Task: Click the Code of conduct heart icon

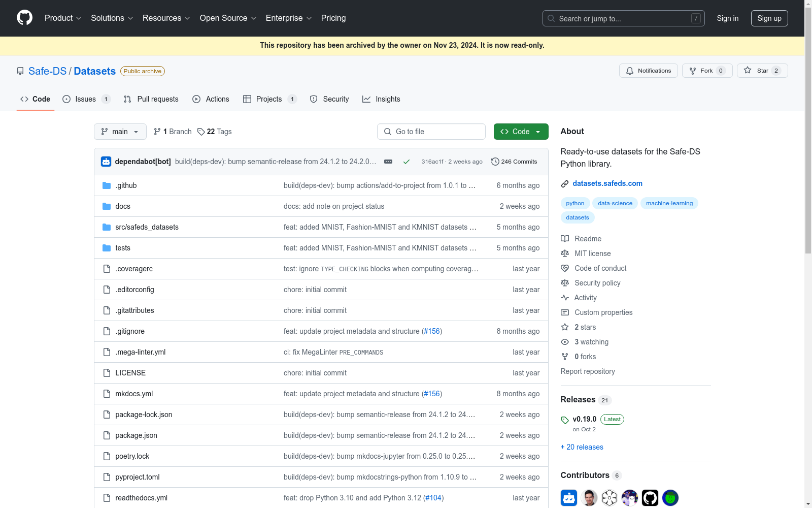Action: 565,268
